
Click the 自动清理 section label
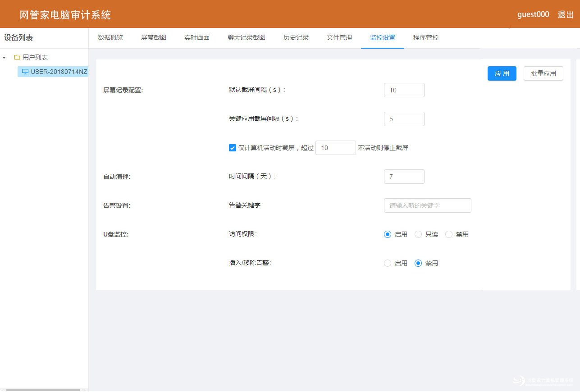click(x=117, y=177)
